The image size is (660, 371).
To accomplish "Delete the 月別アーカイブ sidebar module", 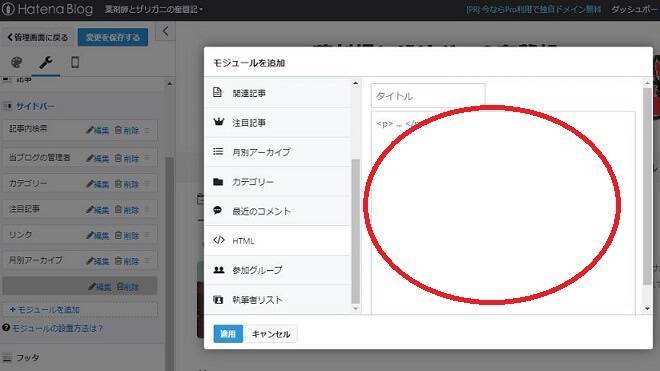I will [127, 261].
